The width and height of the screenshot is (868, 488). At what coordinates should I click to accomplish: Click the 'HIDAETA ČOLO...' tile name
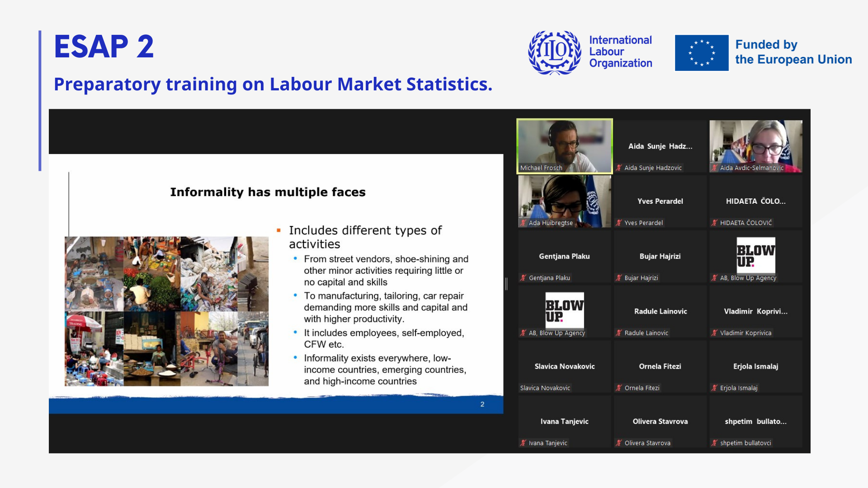coord(756,202)
